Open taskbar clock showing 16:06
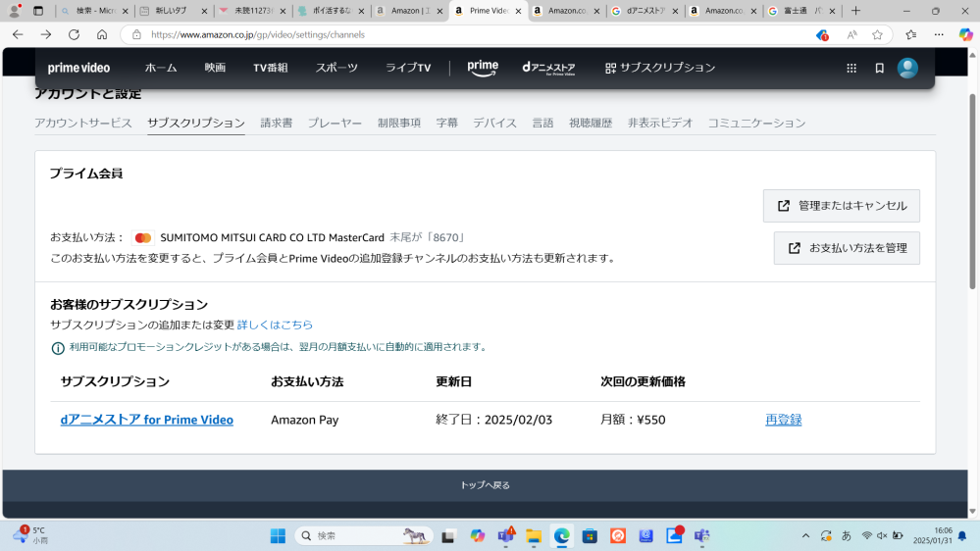 coord(933,535)
